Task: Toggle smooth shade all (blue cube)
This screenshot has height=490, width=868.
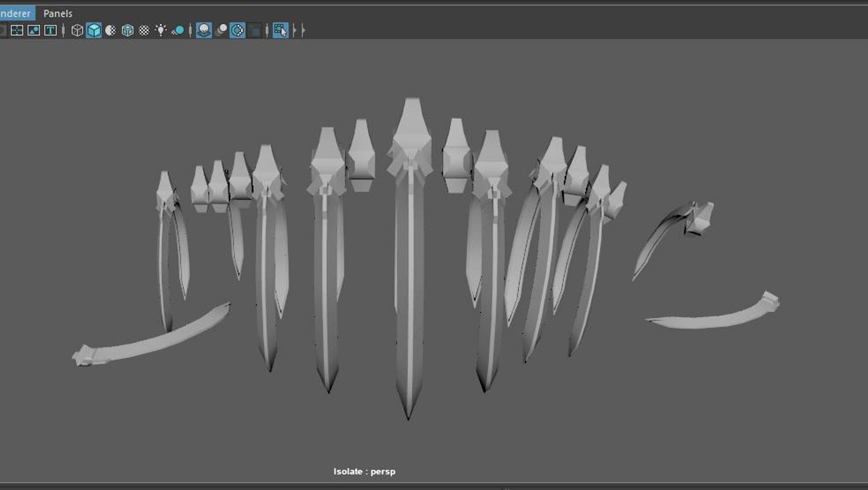Action: point(94,30)
